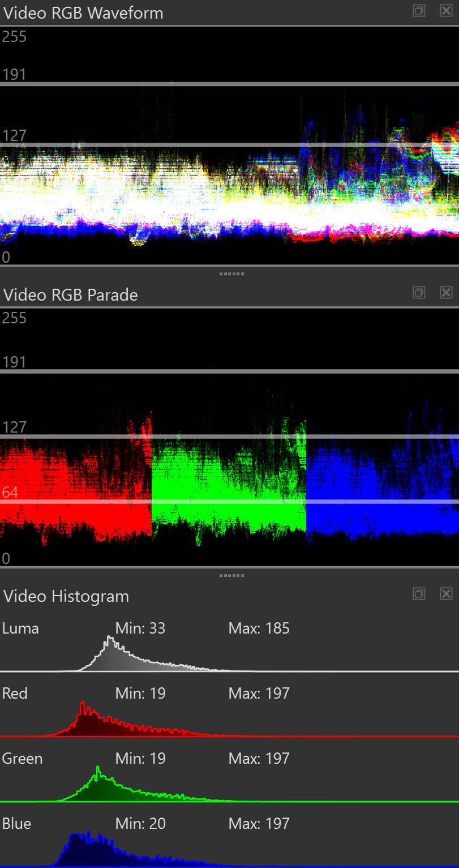Undock the Video RGB Parade panel
This screenshot has height=868, width=459.
[x=419, y=292]
